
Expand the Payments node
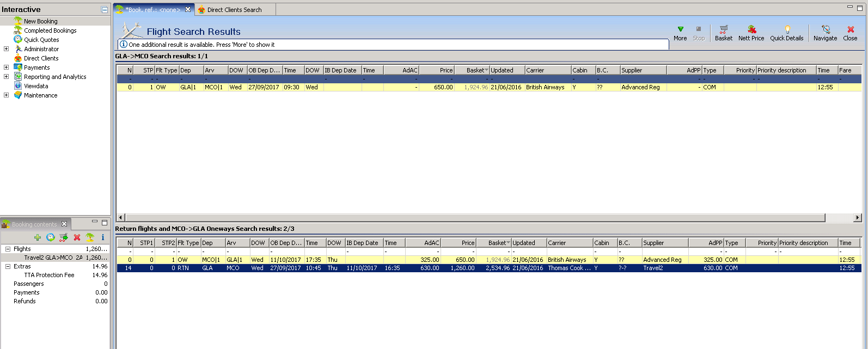click(x=7, y=68)
